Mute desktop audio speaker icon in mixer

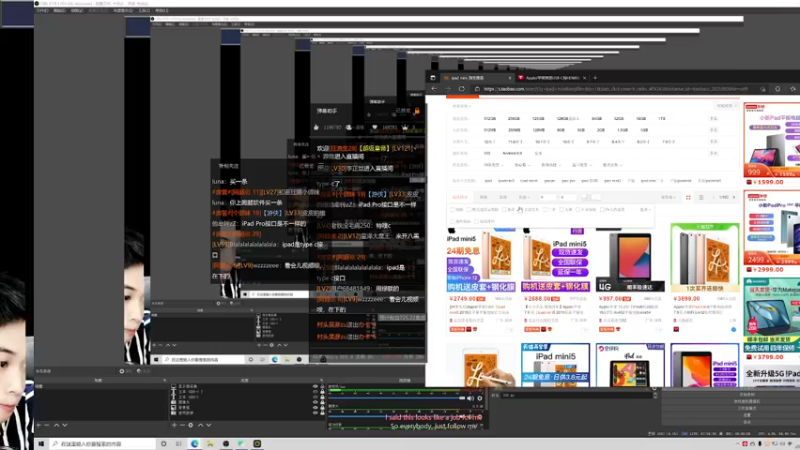[x=470, y=398]
